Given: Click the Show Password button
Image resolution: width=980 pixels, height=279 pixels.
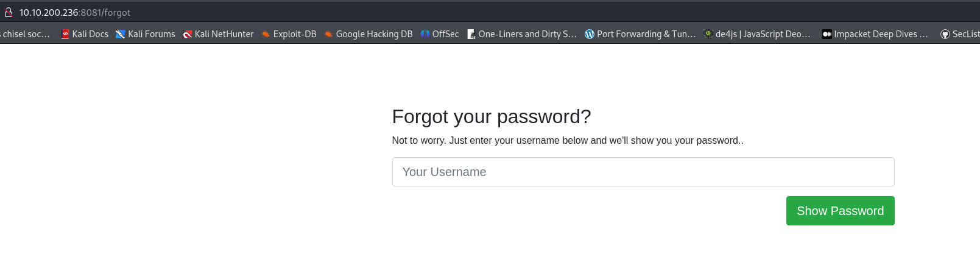Looking at the screenshot, I should click(841, 211).
